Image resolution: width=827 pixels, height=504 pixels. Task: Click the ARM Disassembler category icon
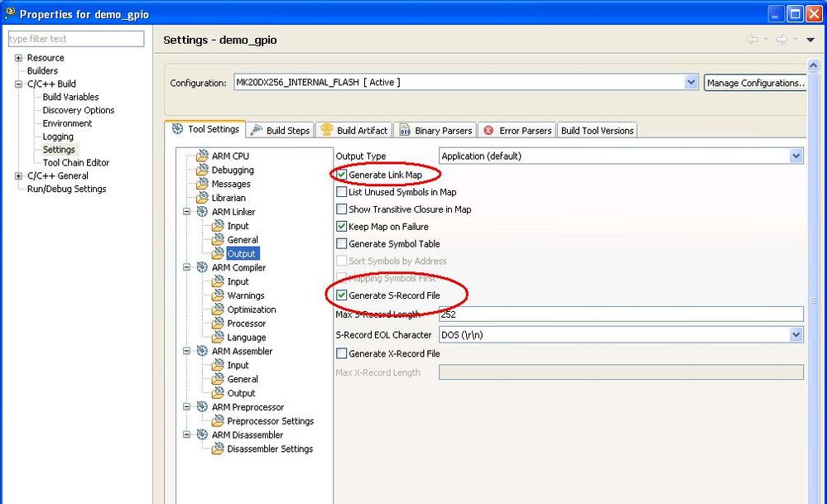[x=202, y=435]
